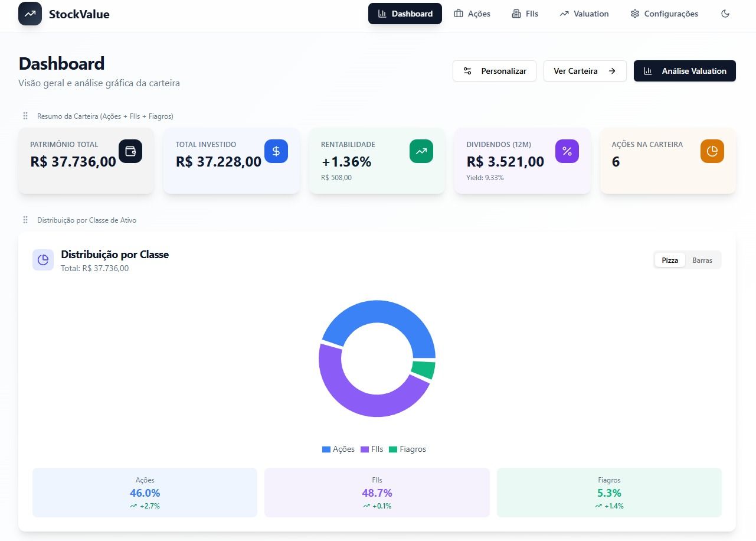Click the wallet icon in Patrimônio Total card
The height and width of the screenshot is (541, 756).
click(130, 151)
